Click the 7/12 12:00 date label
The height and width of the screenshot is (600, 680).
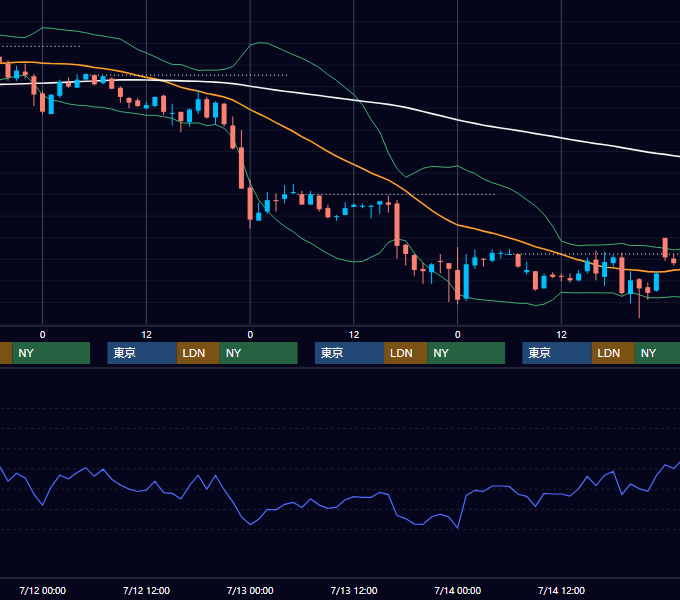click(146, 590)
